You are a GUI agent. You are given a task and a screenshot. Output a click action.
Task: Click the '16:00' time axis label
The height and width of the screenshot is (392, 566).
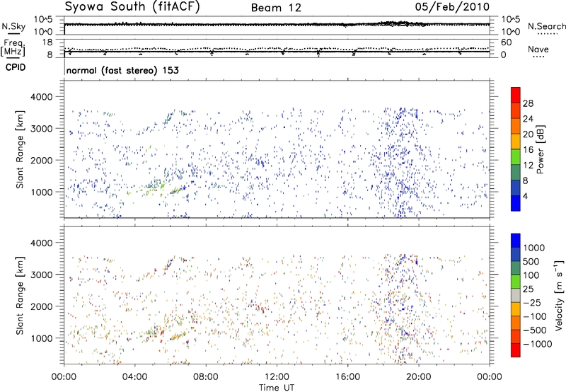coord(348,377)
